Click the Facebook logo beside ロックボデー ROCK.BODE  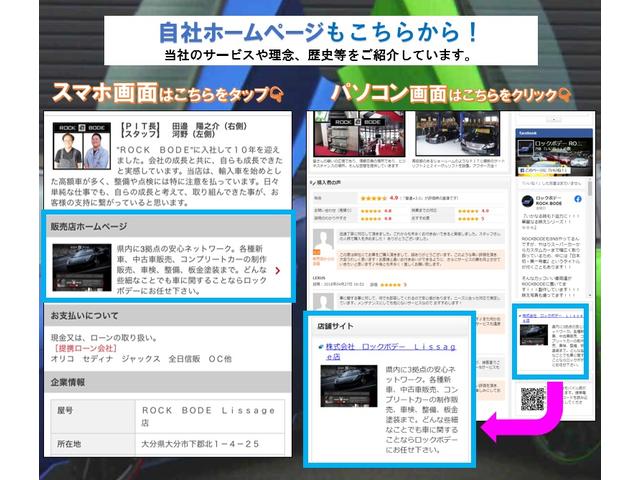(x=578, y=199)
